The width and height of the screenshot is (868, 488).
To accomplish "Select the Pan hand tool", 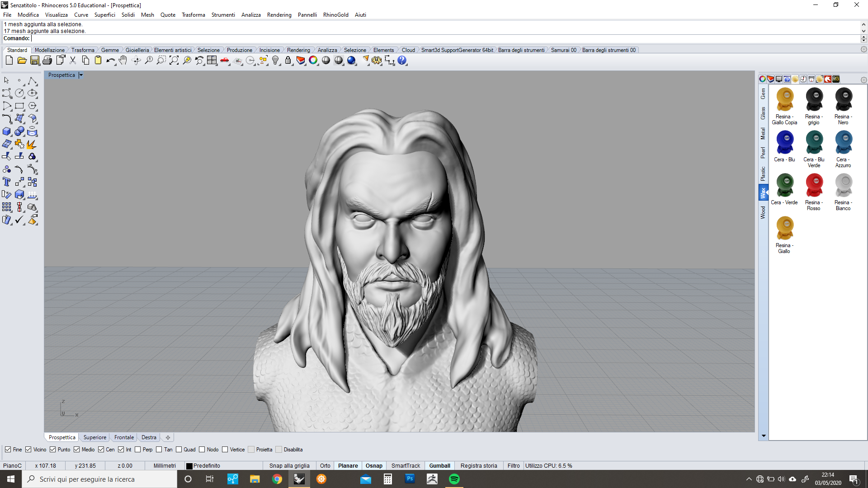I will [123, 61].
